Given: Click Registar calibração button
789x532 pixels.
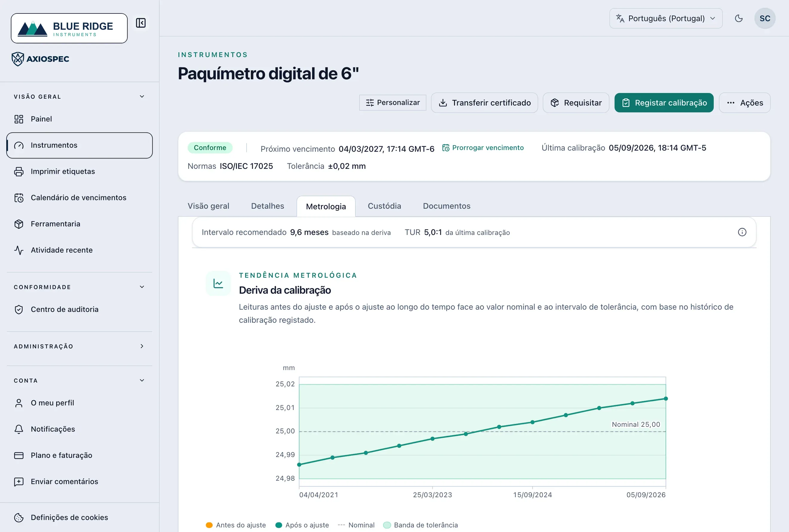Looking at the screenshot, I should 664,103.
